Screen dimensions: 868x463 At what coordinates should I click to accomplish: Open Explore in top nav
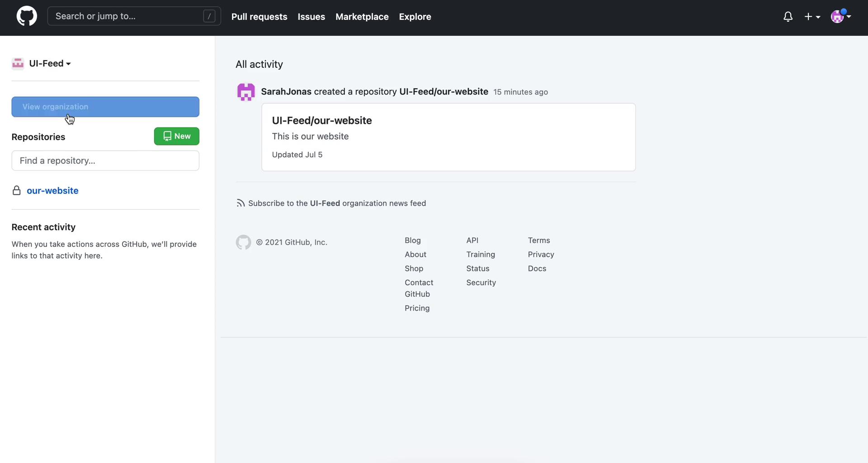pyautogui.click(x=415, y=17)
